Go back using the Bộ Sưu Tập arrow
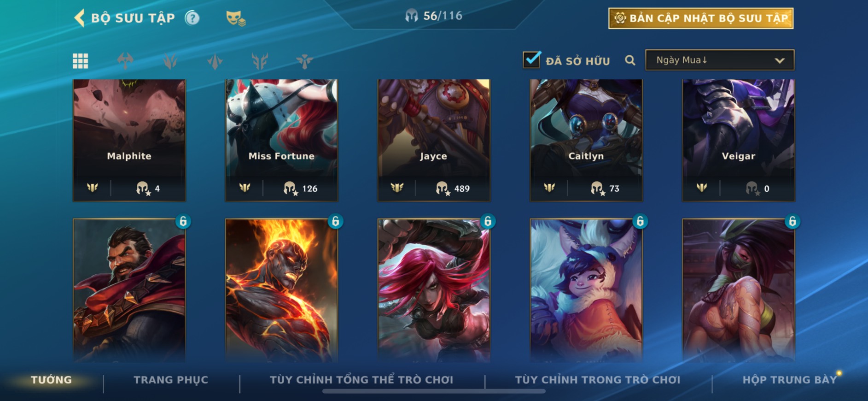 pyautogui.click(x=79, y=18)
